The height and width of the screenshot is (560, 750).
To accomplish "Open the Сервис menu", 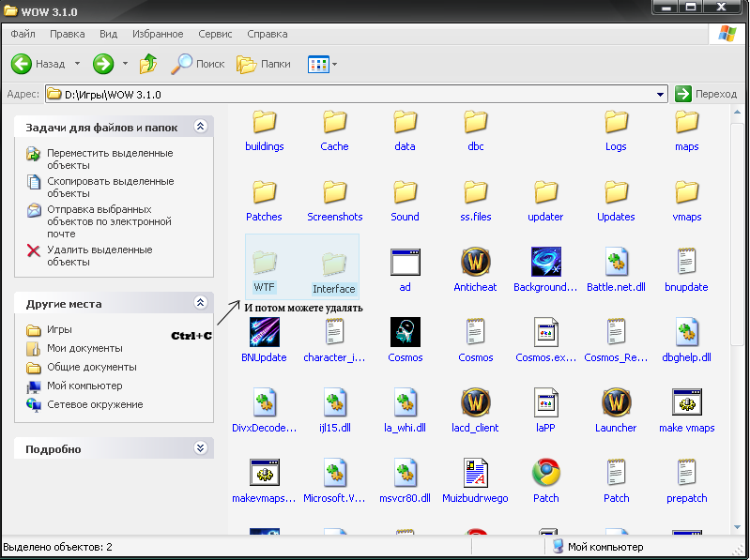I will tap(216, 34).
